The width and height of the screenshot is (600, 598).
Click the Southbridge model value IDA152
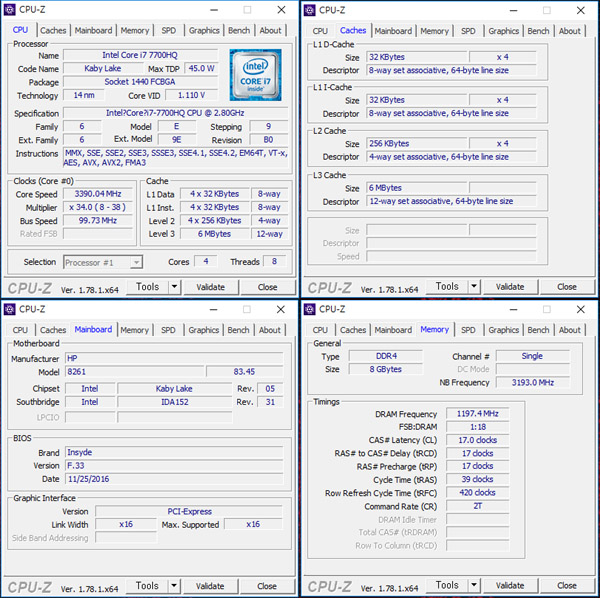[x=174, y=402]
